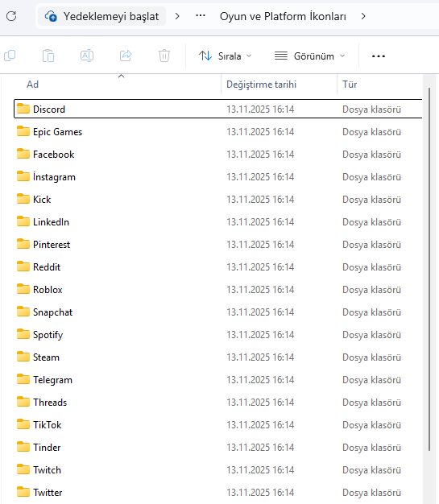Image resolution: width=439 pixels, height=504 pixels.
Task: Click Steam row Dosya klasörü type
Action: [371, 357]
